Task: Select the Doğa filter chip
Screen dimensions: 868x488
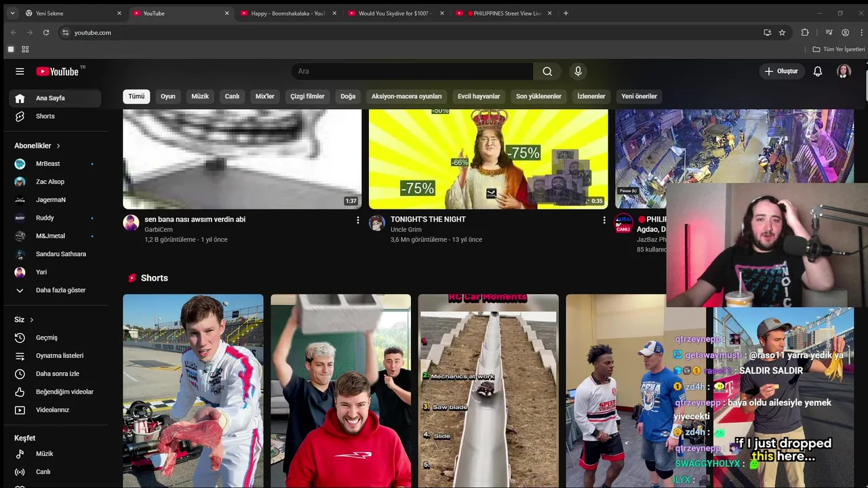Action: point(348,96)
